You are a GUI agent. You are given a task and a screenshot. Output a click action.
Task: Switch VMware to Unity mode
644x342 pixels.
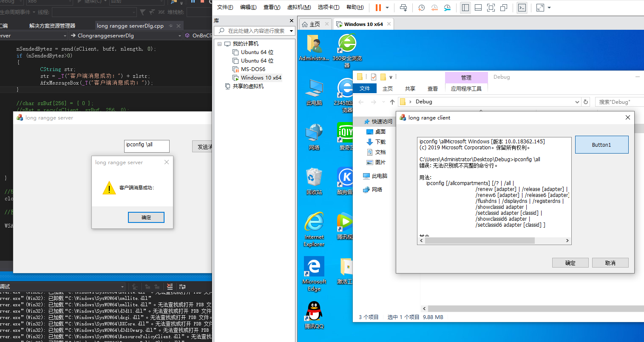pos(504,7)
